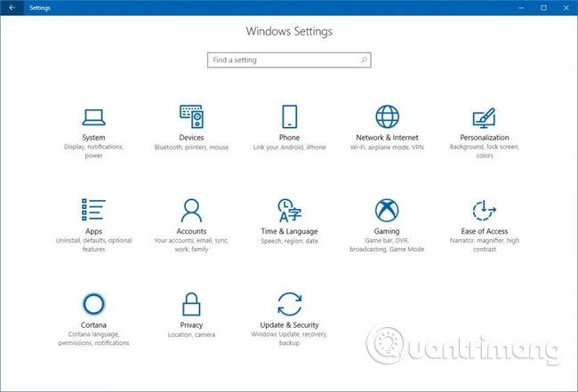Open the Accounts person icon

191,211
